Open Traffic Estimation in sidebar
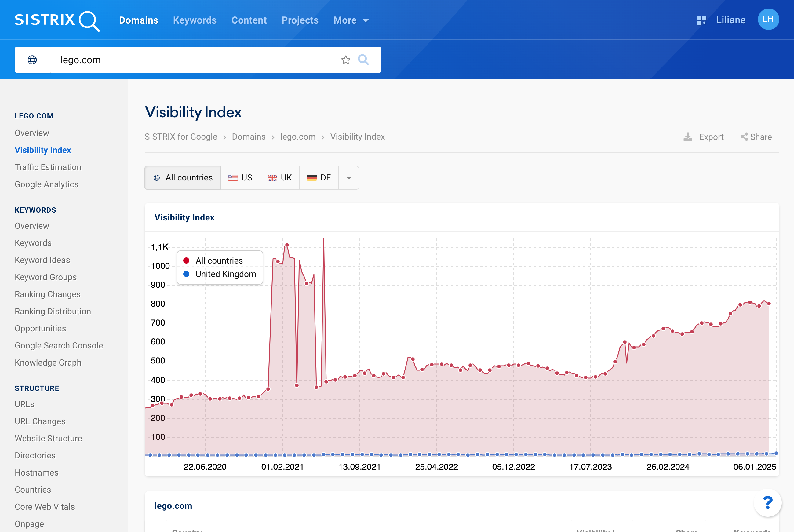The width and height of the screenshot is (794, 532). click(48, 167)
